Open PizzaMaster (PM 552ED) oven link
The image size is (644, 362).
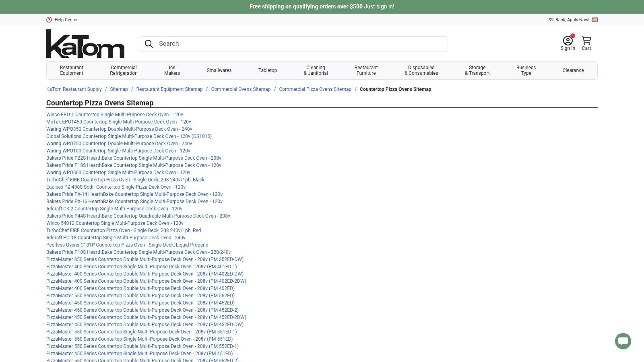pyautogui.click(x=140, y=296)
